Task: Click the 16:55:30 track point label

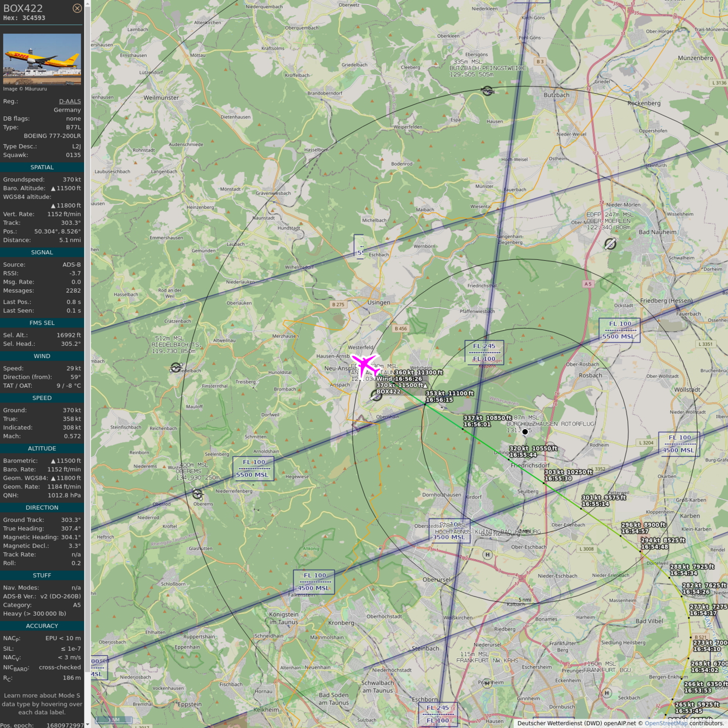Action: coord(558,478)
